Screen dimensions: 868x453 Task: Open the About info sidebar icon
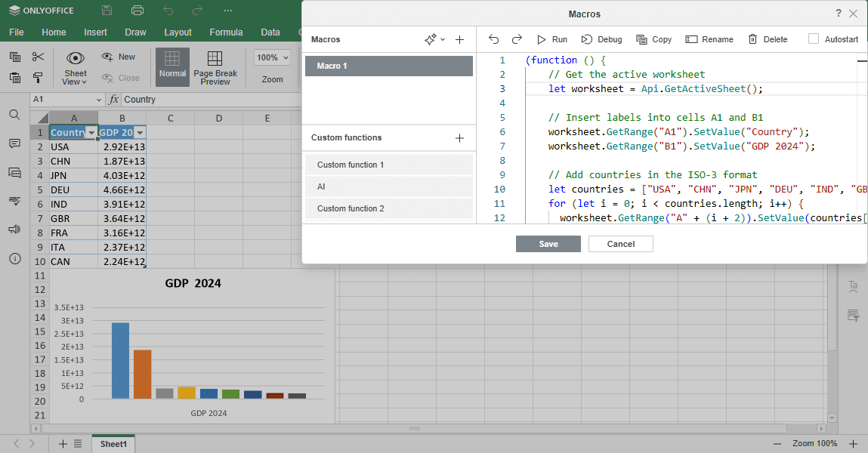[15, 259]
